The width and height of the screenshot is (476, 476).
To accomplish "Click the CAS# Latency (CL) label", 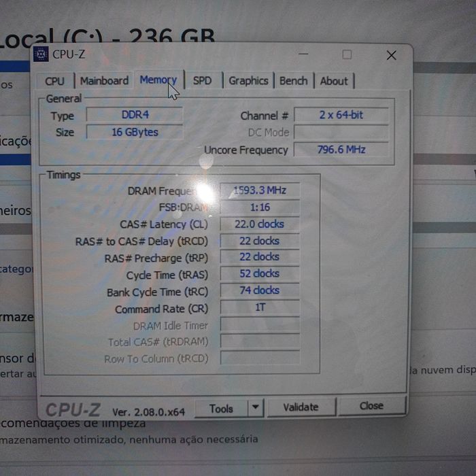I will [164, 224].
